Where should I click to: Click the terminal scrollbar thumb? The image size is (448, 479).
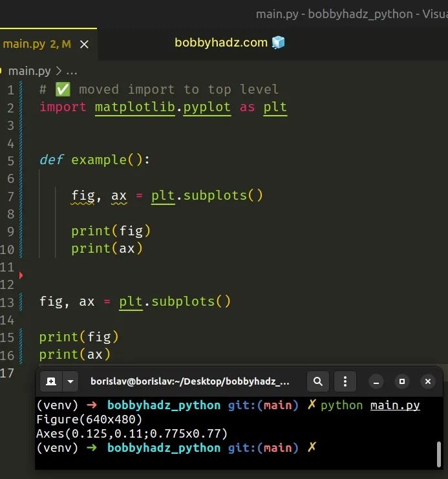(439, 454)
